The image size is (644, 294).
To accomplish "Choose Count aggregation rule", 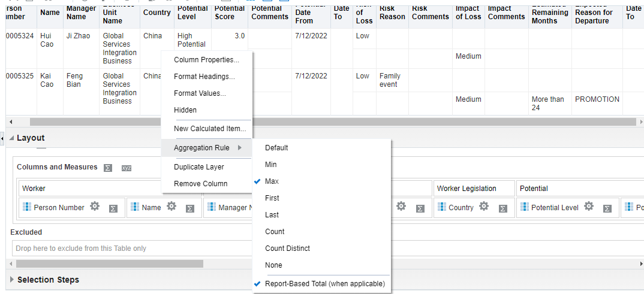I will 321,232.
